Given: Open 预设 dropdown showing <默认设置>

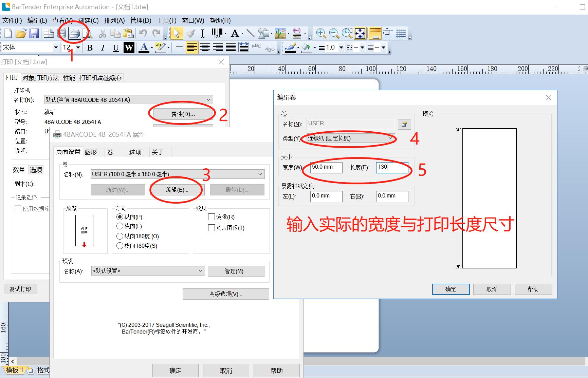Looking at the screenshot, I should pyautogui.click(x=148, y=271).
